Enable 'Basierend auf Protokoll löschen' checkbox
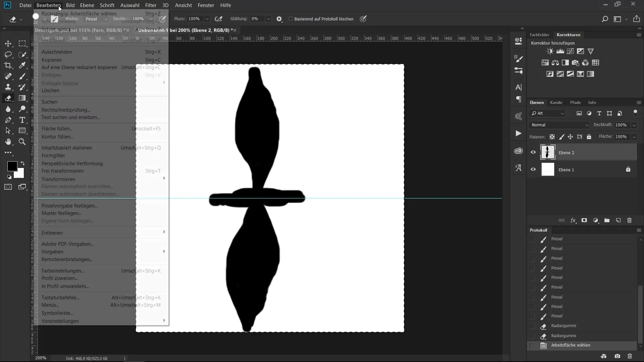 pyautogui.click(x=291, y=19)
